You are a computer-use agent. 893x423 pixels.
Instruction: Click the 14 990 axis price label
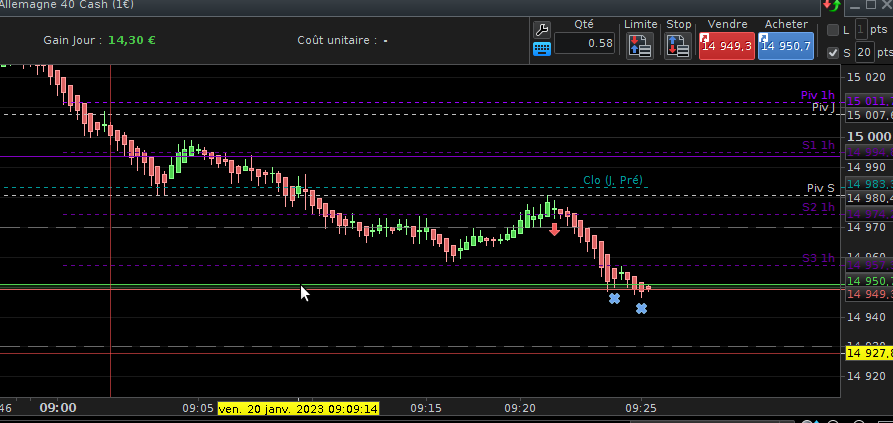(866, 167)
